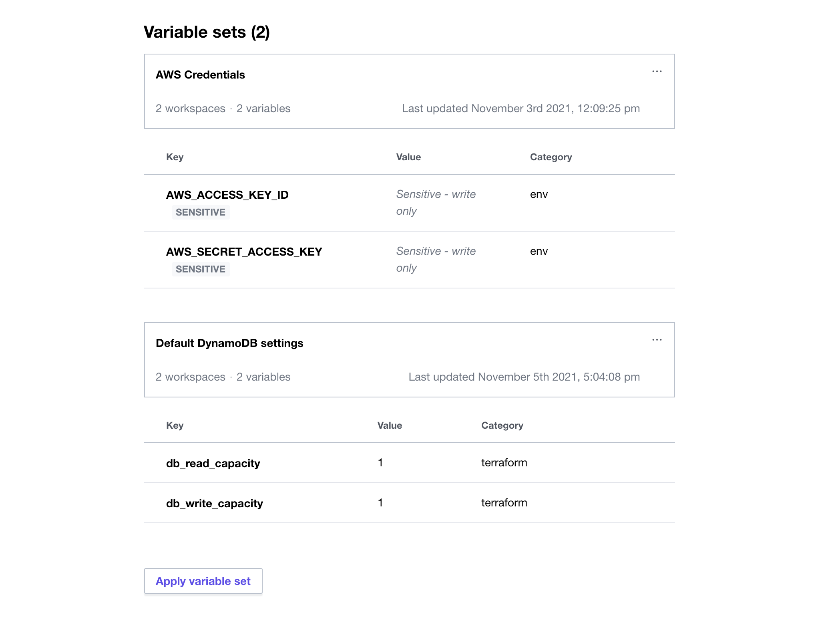Viewport: 840px width, 621px height.
Task: Select the AWS_ACCESS_KEY_ID variable row
Action: (228, 195)
